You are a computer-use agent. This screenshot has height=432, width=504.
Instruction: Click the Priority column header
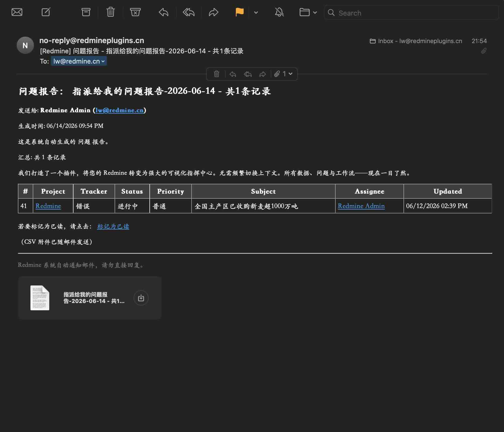coord(171,191)
